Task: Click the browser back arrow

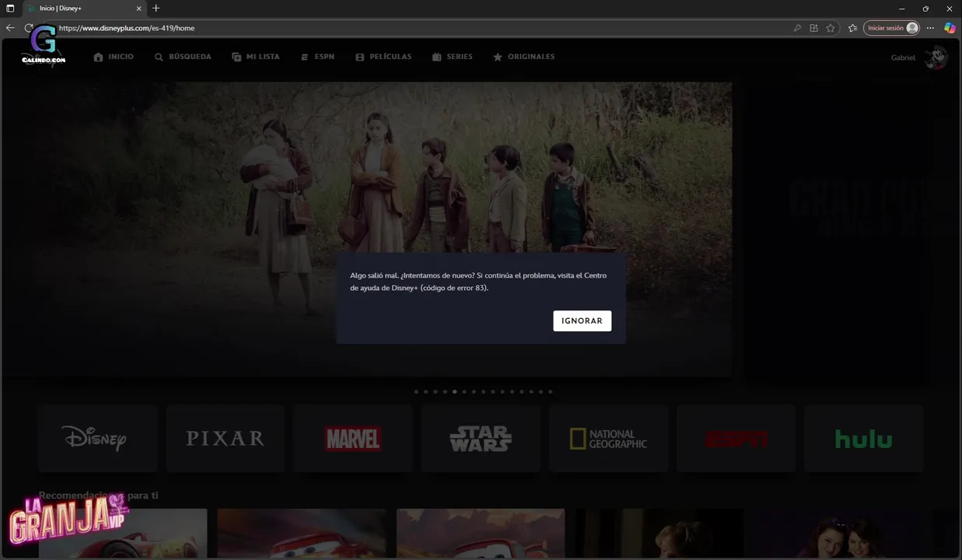Action: pos(10,28)
